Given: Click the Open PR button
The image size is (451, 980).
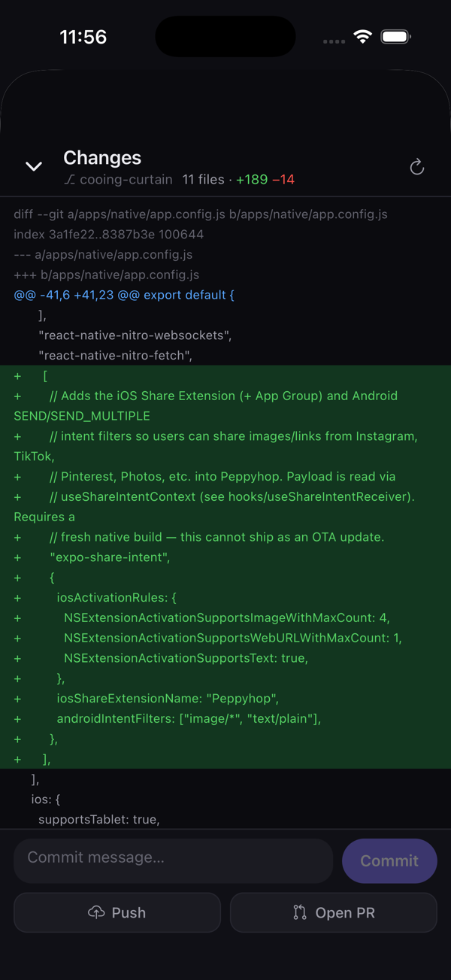Looking at the screenshot, I should pos(334,912).
